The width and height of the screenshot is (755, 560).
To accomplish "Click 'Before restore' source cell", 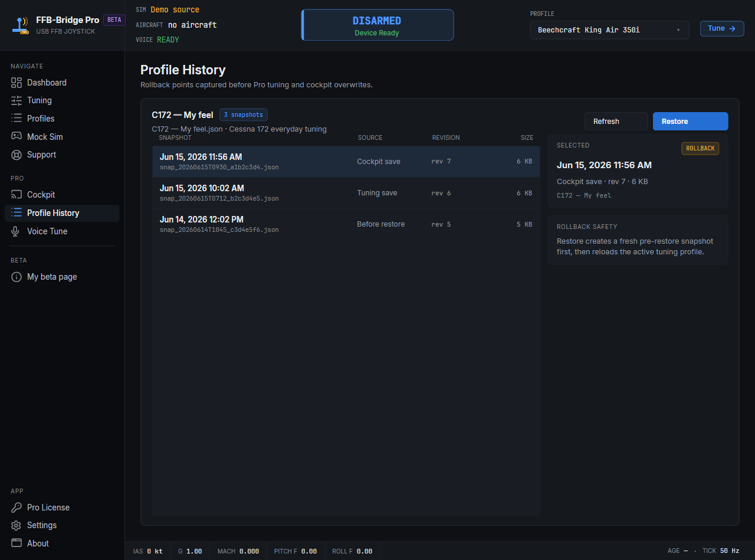I will pyautogui.click(x=381, y=224).
